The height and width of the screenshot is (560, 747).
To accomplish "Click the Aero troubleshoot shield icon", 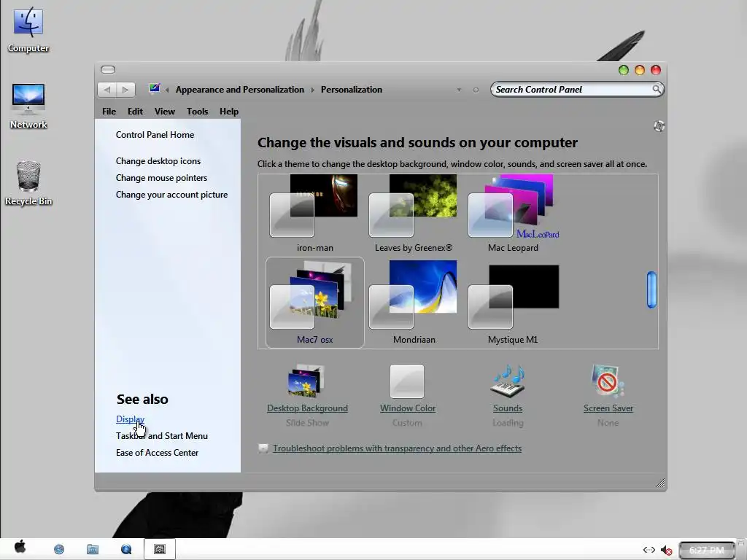I will [263, 448].
